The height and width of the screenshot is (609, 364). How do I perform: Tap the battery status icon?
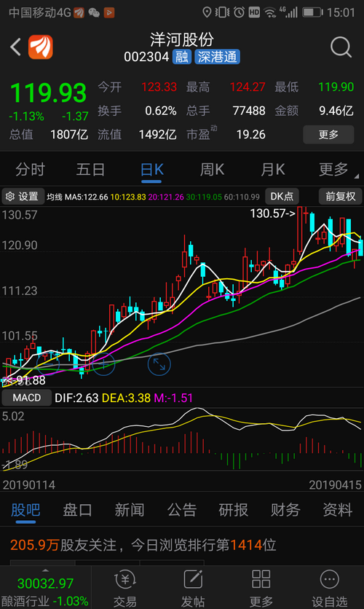point(312,12)
